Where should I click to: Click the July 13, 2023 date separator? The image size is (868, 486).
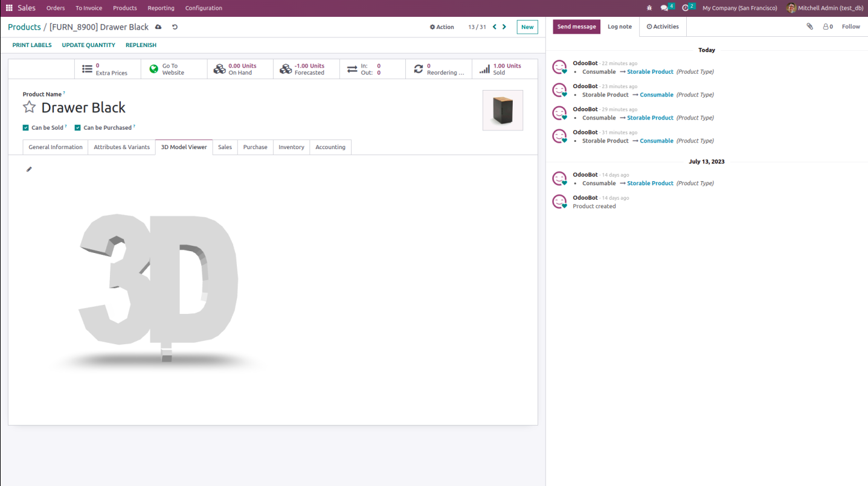707,162
